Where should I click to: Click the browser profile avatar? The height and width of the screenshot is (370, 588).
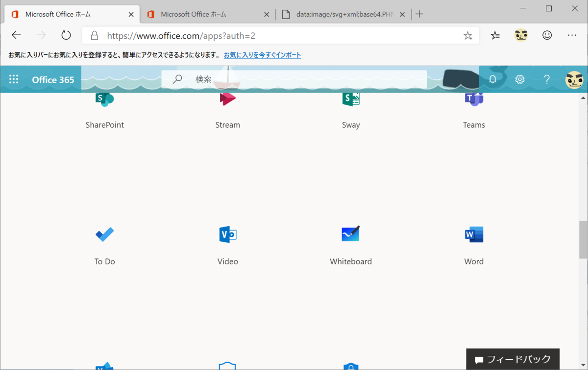[521, 35]
